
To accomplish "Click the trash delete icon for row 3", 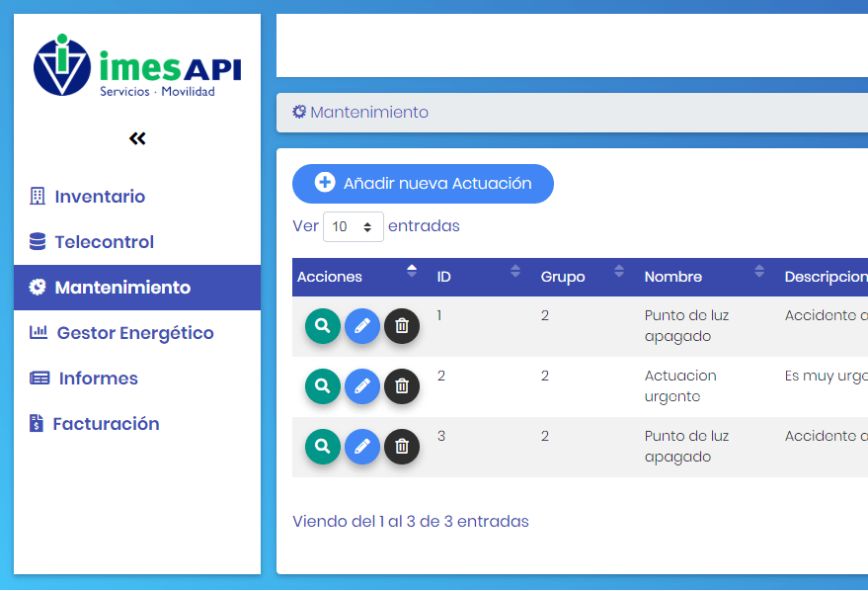I will coord(402,447).
